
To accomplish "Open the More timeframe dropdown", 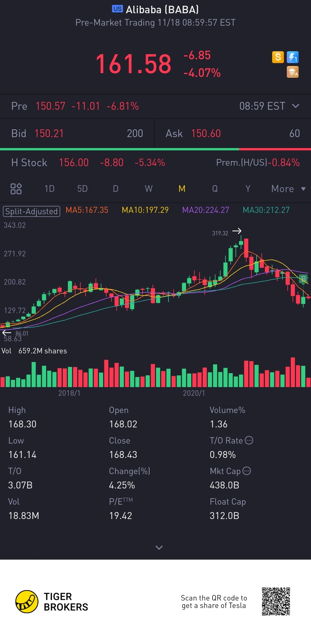I will (288, 189).
